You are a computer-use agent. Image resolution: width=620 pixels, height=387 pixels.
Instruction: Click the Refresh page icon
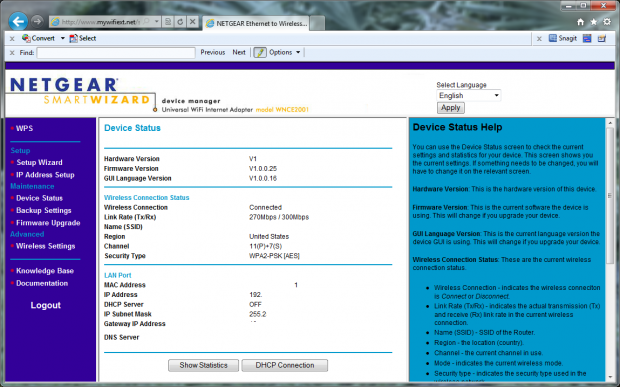[x=180, y=22]
